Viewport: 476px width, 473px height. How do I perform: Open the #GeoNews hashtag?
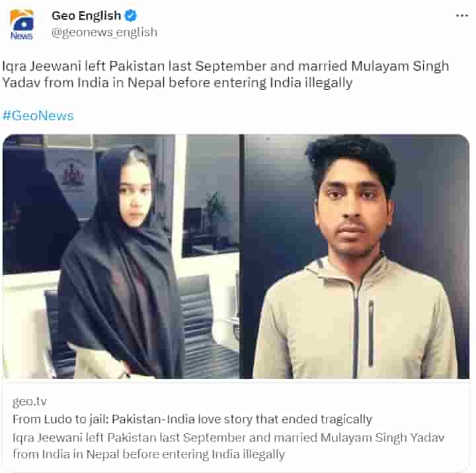pos(38,116)
